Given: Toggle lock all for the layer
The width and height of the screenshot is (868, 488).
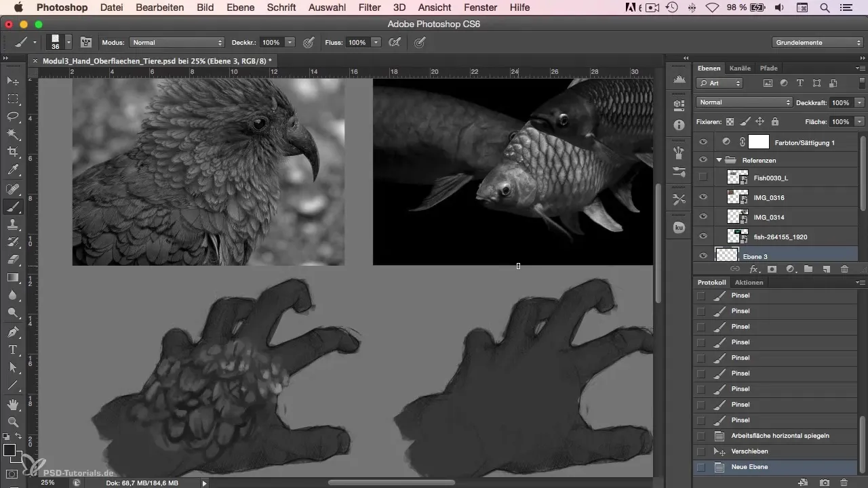Looking at the screenshot, I should pos(775,122).
